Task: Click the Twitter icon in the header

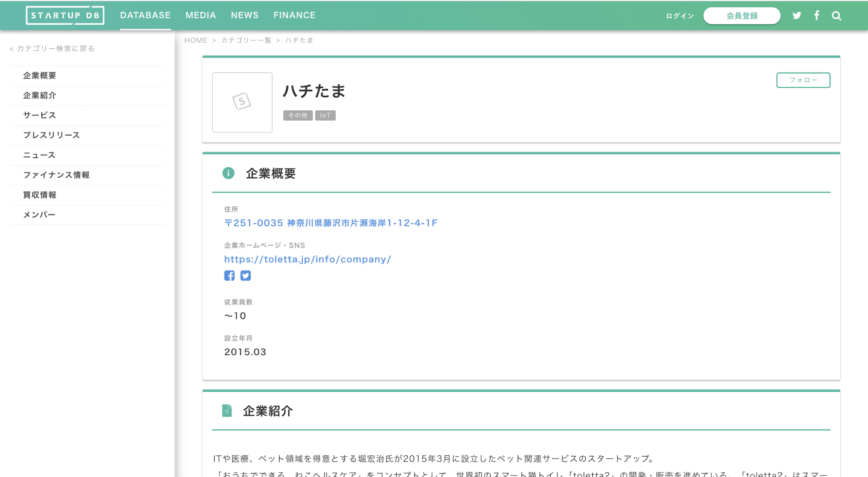Action: pos(797,15)
